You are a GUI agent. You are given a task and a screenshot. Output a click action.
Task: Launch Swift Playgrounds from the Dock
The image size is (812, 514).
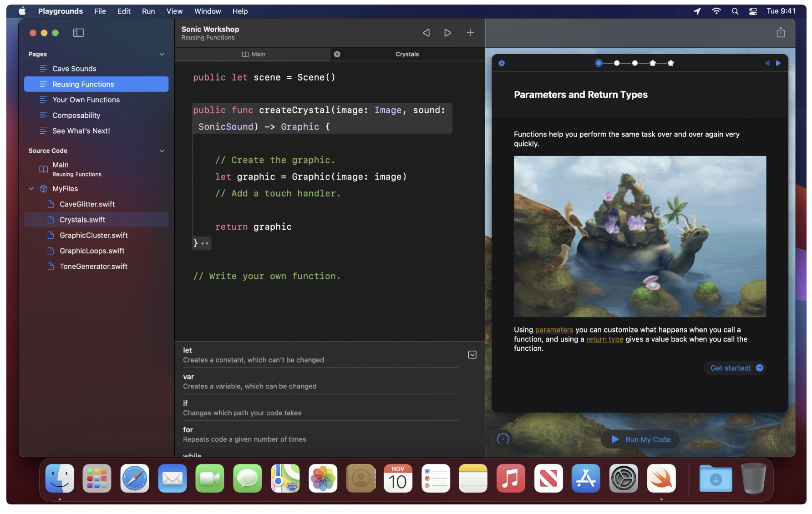point(661,479)
